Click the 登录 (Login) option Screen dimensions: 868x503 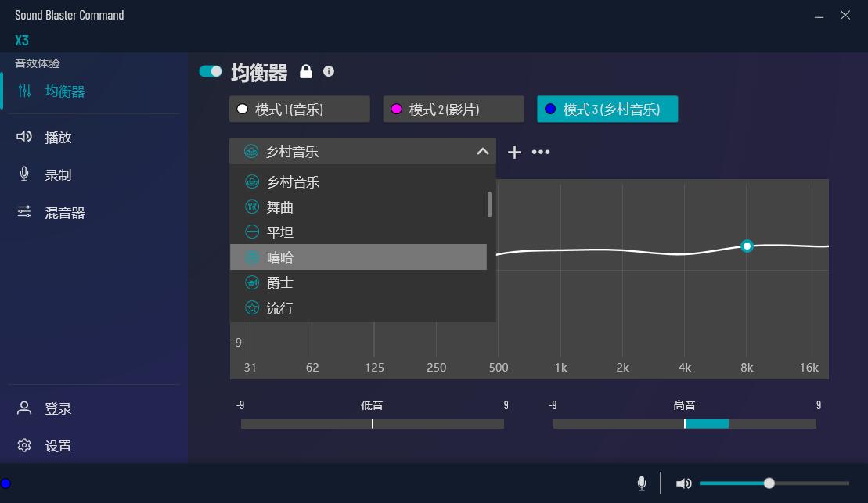tap(57, 408)
